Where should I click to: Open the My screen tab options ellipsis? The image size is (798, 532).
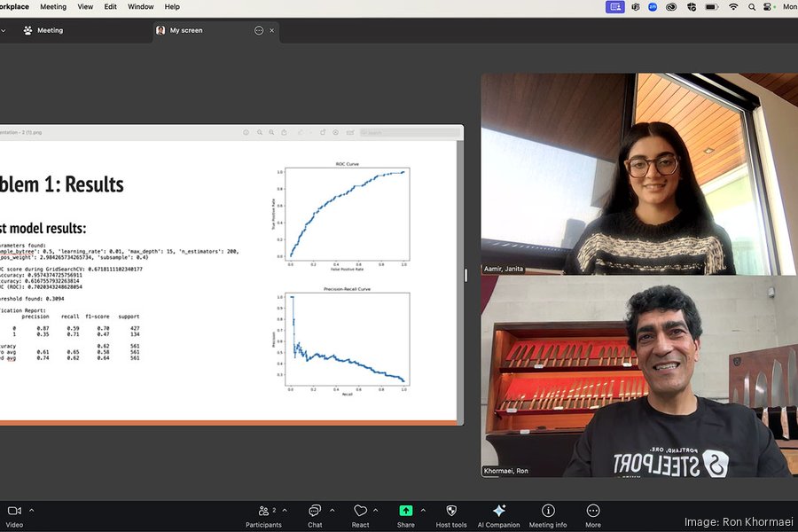point(259,30)
